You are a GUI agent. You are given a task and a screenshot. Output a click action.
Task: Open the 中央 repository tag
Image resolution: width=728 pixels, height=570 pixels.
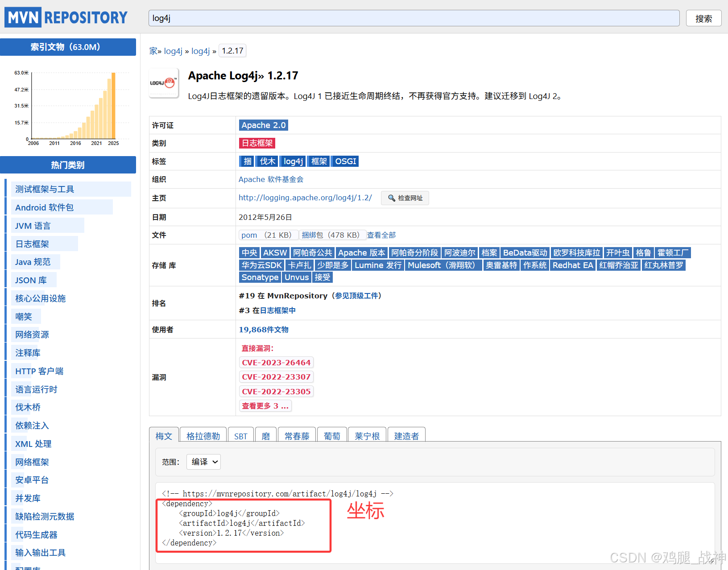click(x=249, y=253)
